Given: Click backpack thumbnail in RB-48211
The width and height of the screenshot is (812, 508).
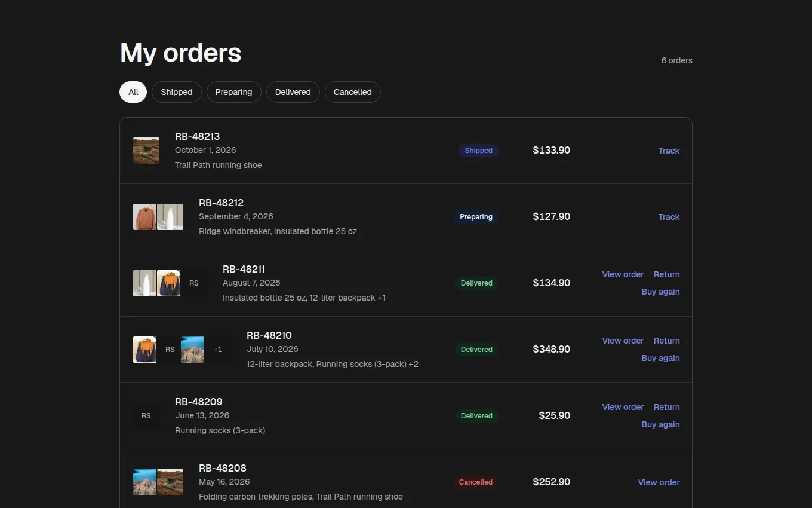Looking at the screenshot, I should pyautogui.click(x=168, y=283).
